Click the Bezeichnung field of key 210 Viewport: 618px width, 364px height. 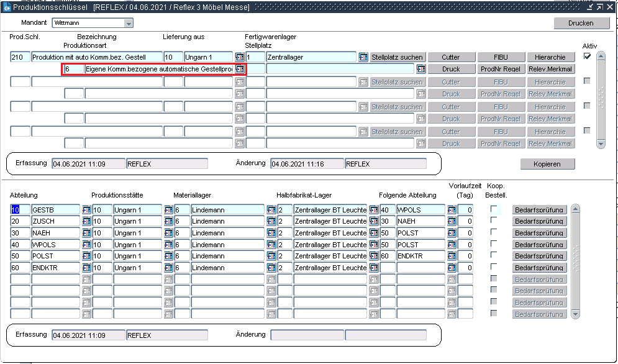click(x=96, y=57)
